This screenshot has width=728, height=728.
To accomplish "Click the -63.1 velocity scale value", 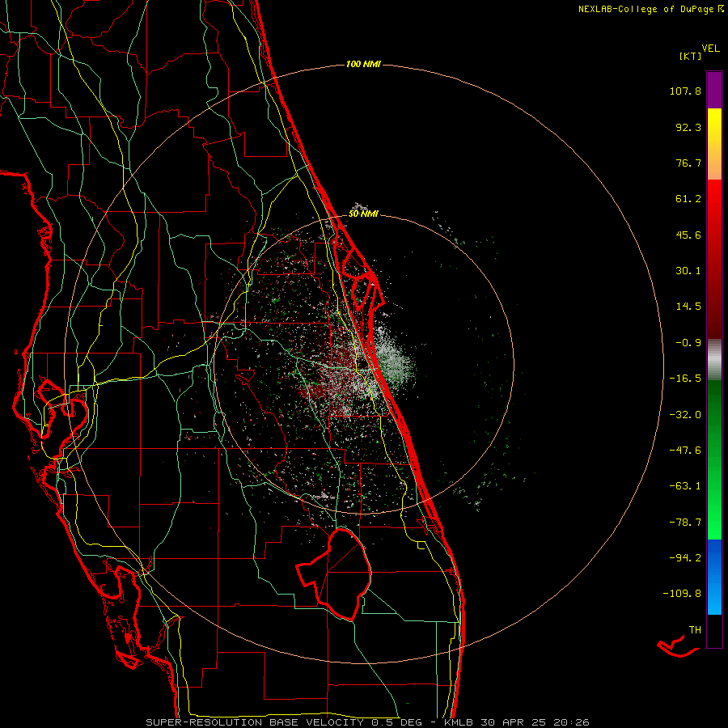I will tap(685, 486).
